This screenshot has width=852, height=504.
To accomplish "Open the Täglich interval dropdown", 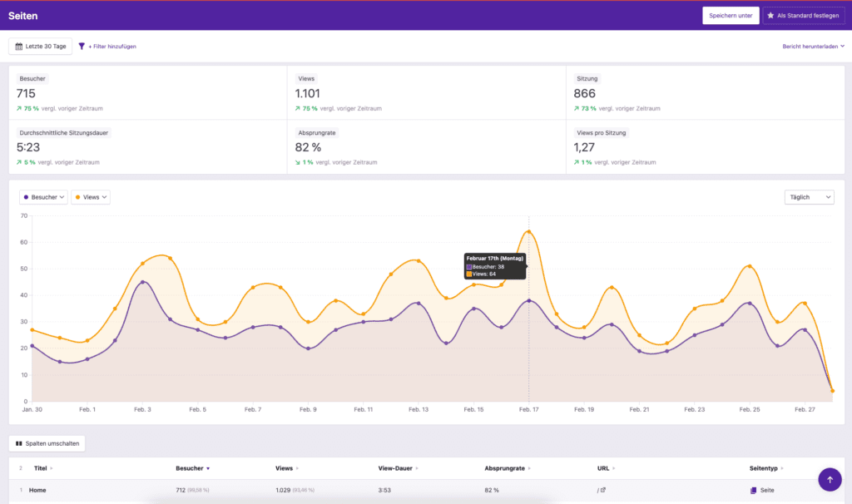I will (809, 197).
